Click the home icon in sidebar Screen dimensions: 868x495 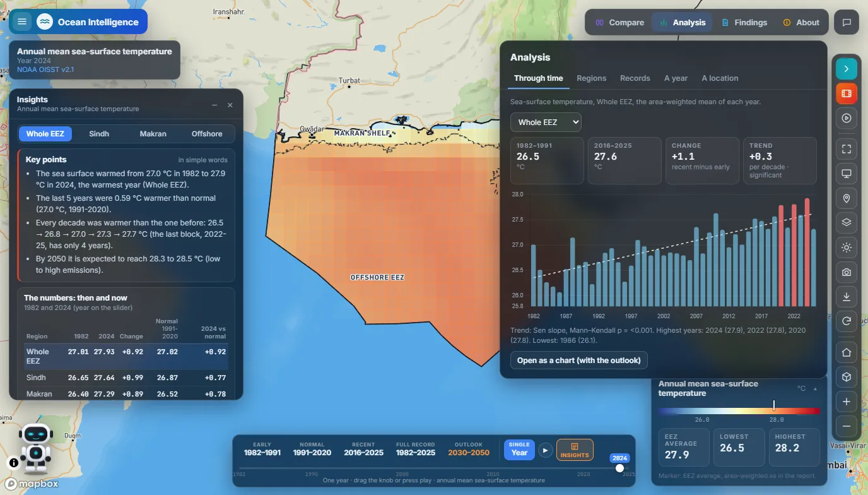[847, 352]
